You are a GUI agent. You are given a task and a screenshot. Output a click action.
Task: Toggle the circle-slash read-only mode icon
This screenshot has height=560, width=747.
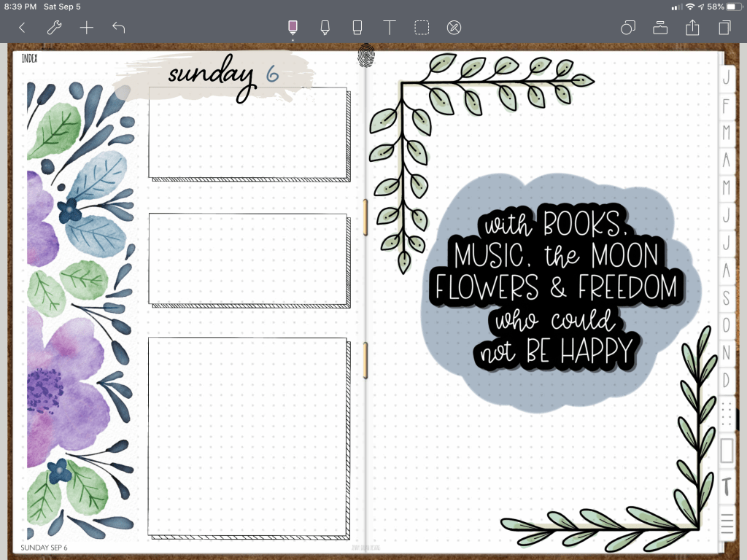coord(454,28)
